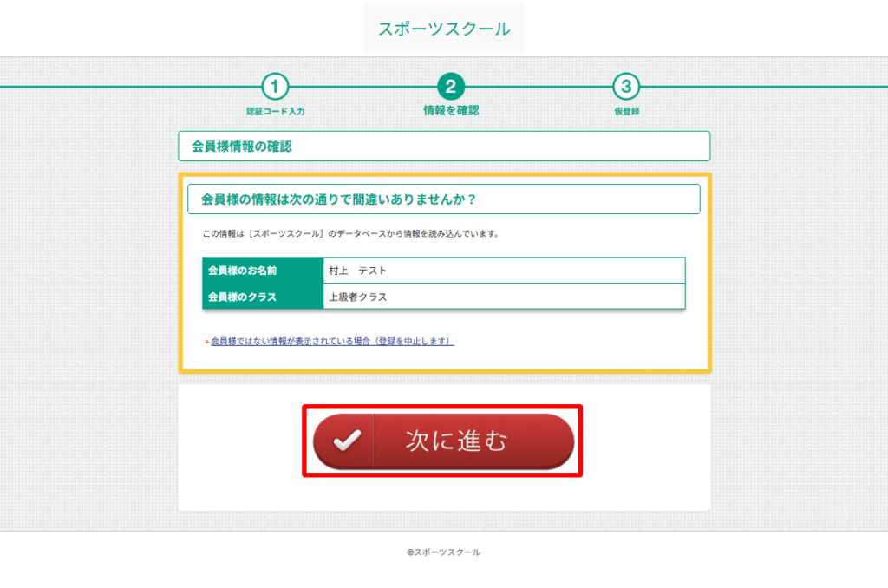
Task: Click the database info note text
Action: click(x=351, y=233)
